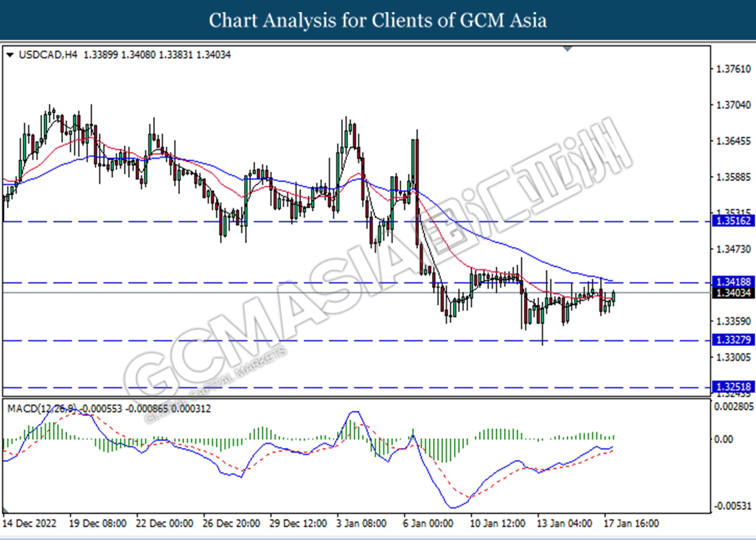Screen dimensions: 756x540
Task: Select the 1.34188 resistance level label
Action: click(733, 282)
